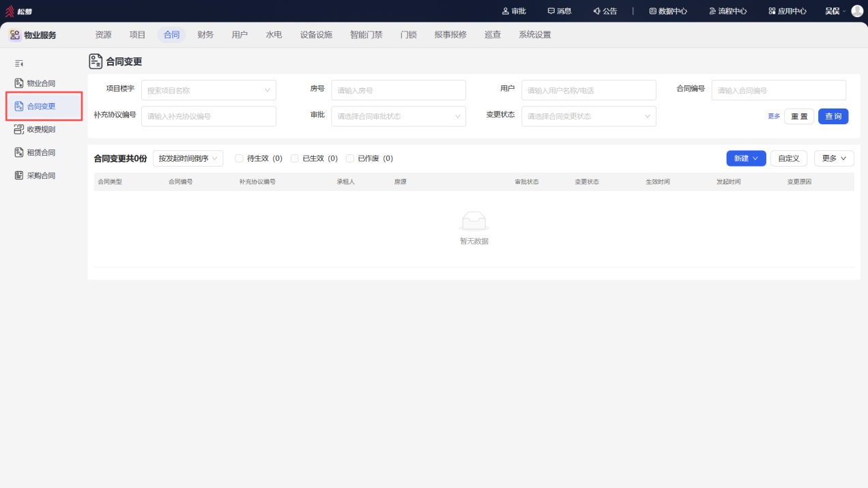
Task: Click the 合同变更 page title icon
Action: click(96, 61)
